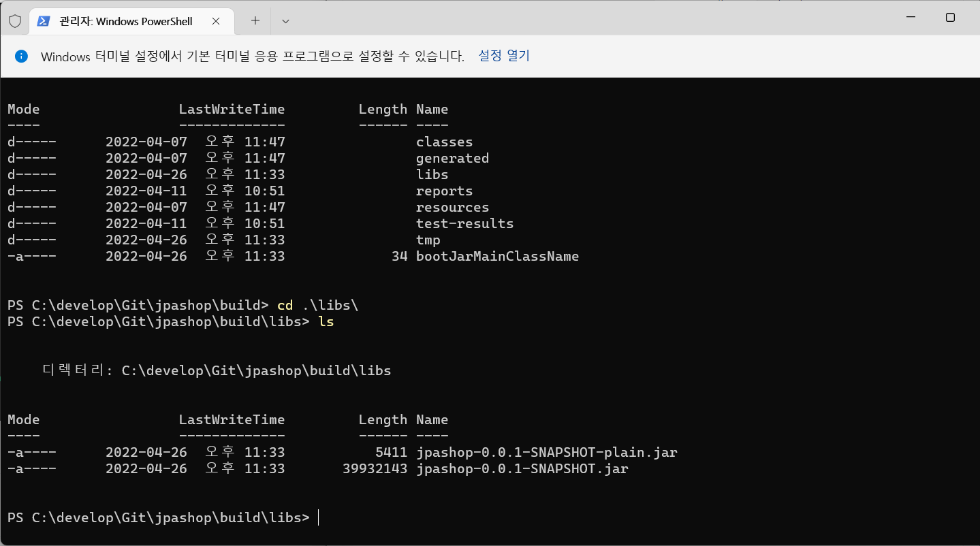Close the Windows PowerShell tab

click(215, 21)
